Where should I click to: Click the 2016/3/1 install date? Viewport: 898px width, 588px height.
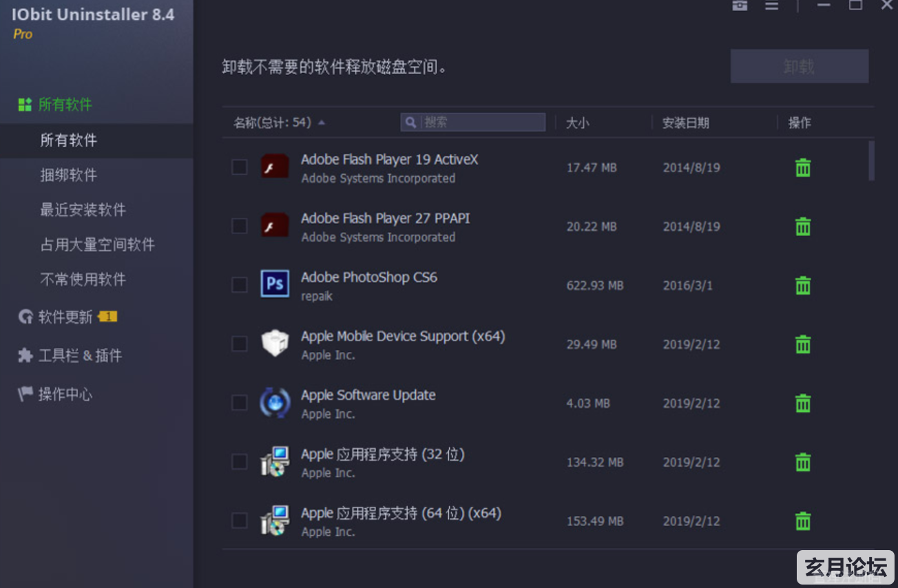point(688,285)
